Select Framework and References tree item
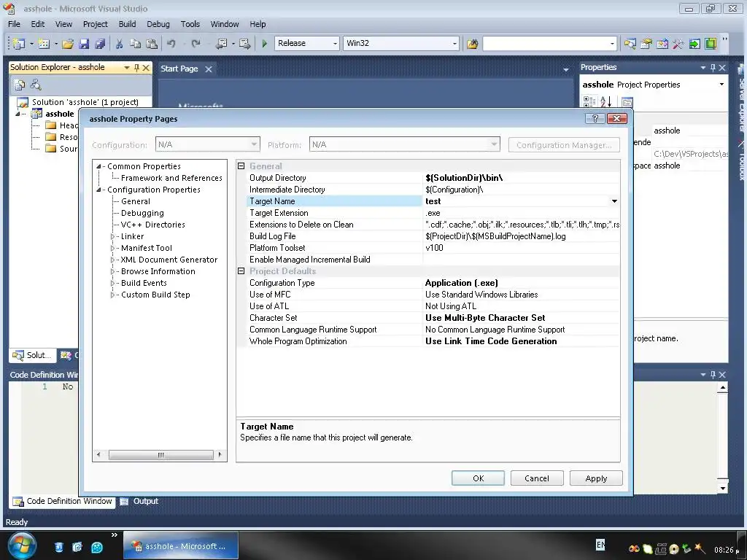Viewport: 747px width, 560px height. [x=171, y=178]
